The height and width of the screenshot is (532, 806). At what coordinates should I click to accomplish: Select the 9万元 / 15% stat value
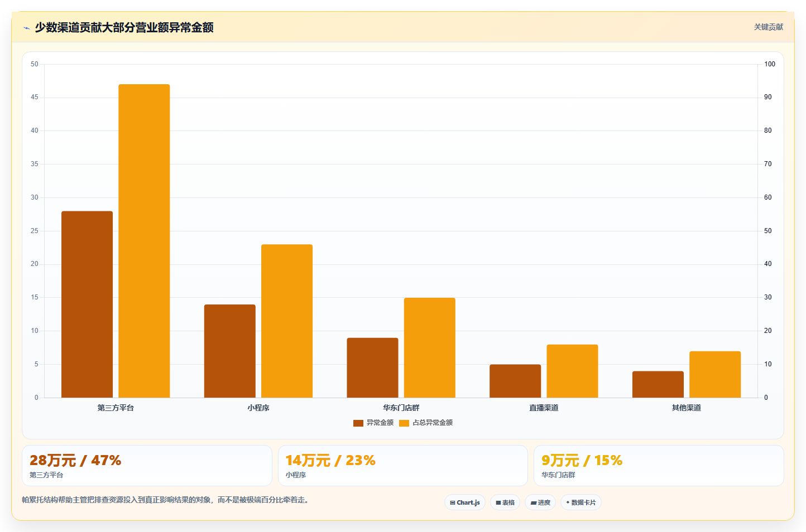[x=582, y=461]
